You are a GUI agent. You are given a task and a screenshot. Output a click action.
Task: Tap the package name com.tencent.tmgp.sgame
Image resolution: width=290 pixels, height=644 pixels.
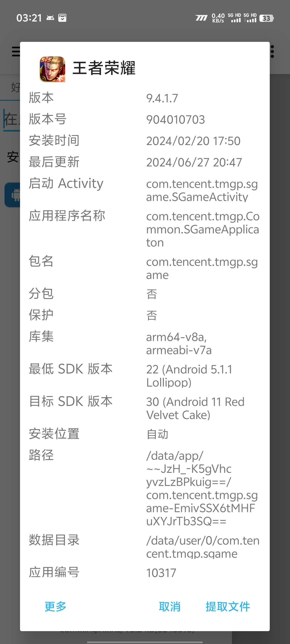[x=202, y=268]
